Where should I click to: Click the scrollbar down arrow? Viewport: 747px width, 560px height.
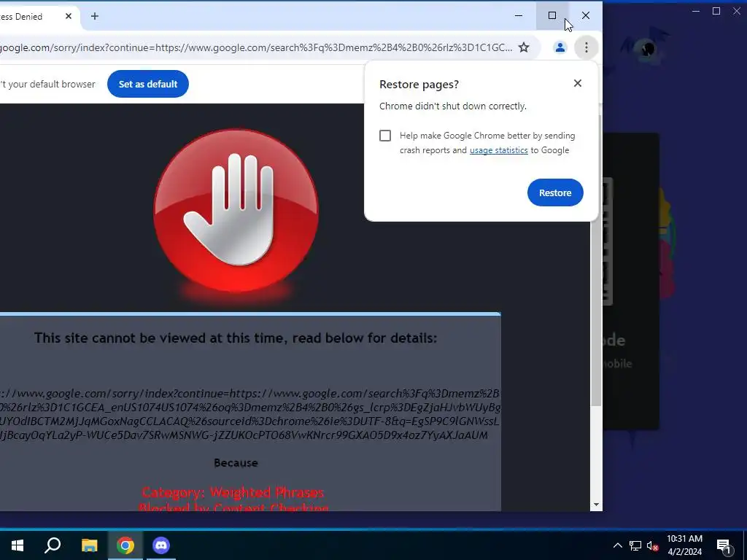pos(596,505)
